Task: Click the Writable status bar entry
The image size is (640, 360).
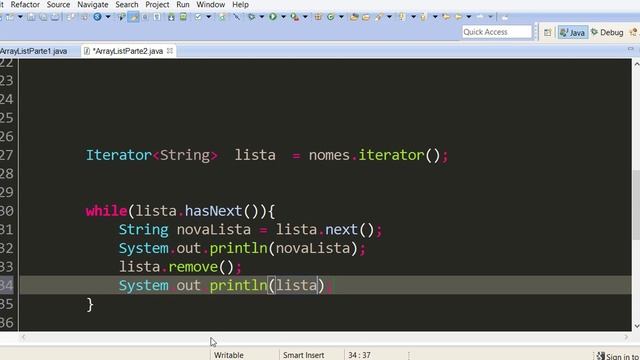Action: 229,355
